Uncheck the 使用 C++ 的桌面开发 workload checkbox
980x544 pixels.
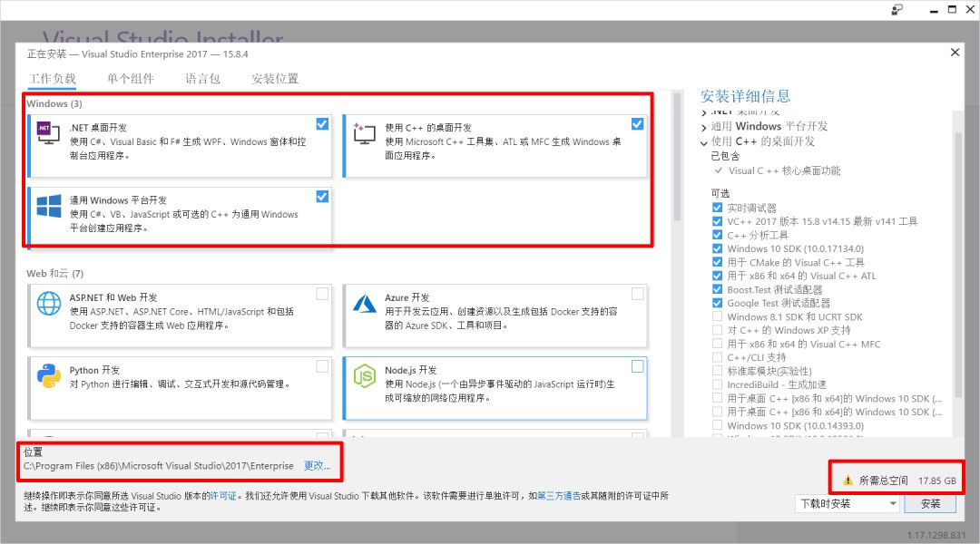pyautogui.click(x=638, y=124)
